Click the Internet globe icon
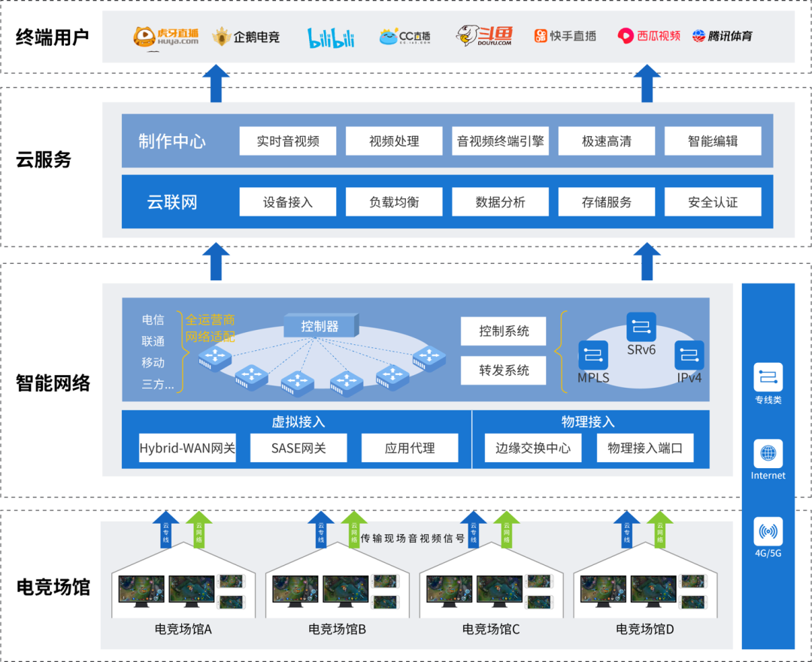 pyautogui.click(x=768, y=454)
